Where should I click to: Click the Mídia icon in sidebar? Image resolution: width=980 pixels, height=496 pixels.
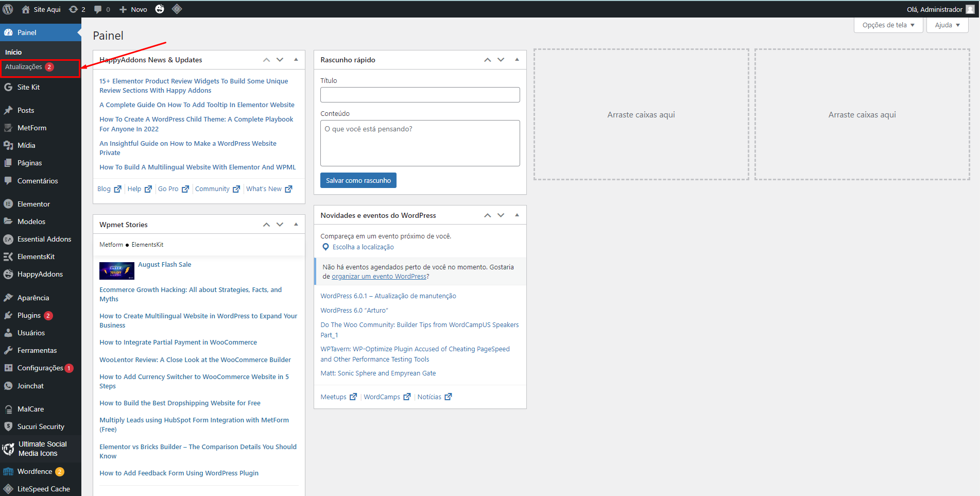point(8,145)
